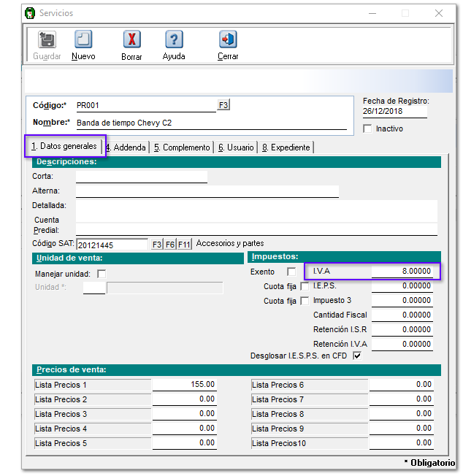
Task: Click the Cerrar toolbar icon
Action: [228, 40]
